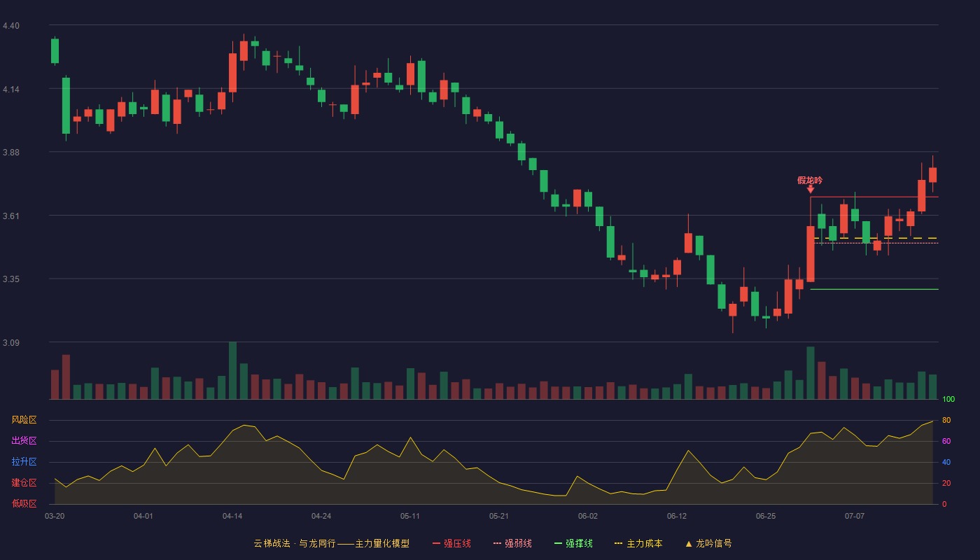The image size is (980, 560).
Task: Toggle the 主力成本 legend entry
Action: (x=638, y=543)
